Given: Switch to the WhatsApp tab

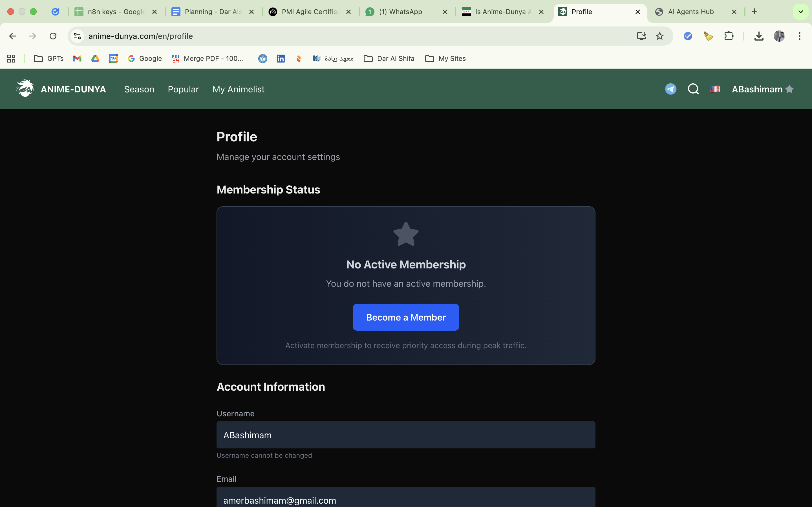Looking at the screenshot, I should coord(401,12).
